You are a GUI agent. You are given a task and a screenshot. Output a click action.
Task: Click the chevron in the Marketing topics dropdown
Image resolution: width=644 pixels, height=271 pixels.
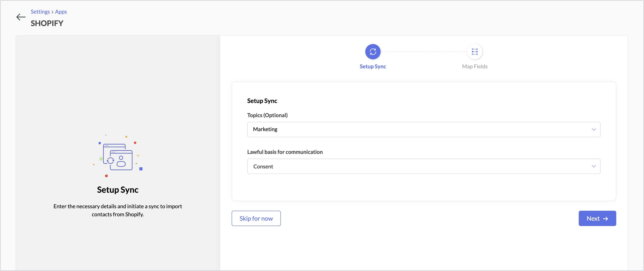593,130
